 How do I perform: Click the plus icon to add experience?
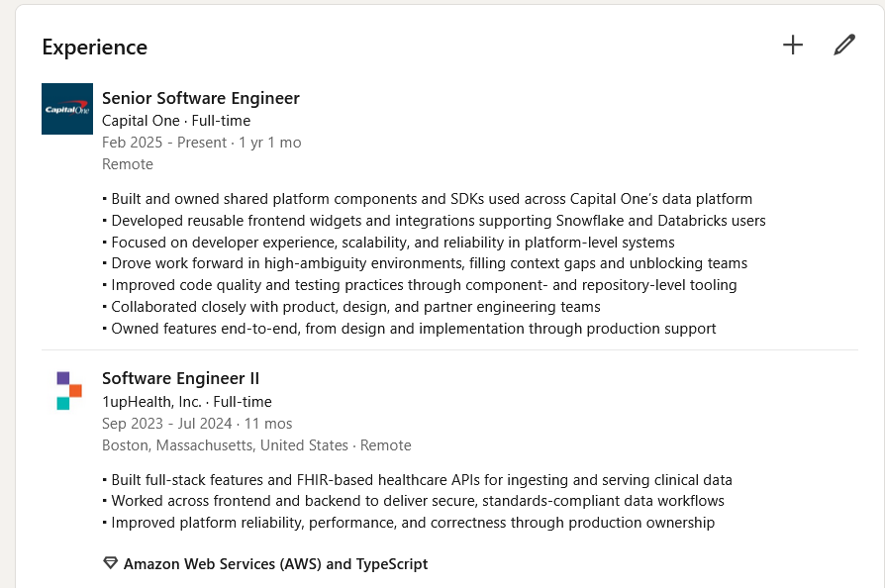793,45
